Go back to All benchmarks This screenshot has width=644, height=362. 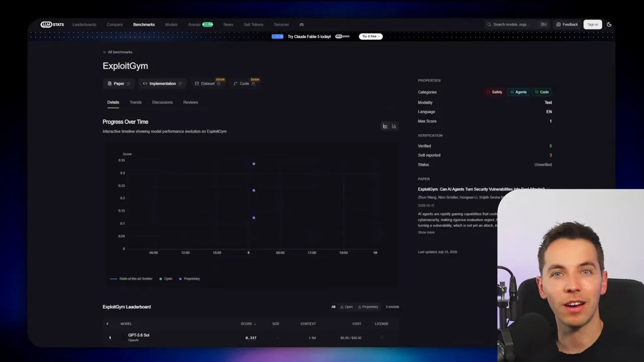click(118, 52)
